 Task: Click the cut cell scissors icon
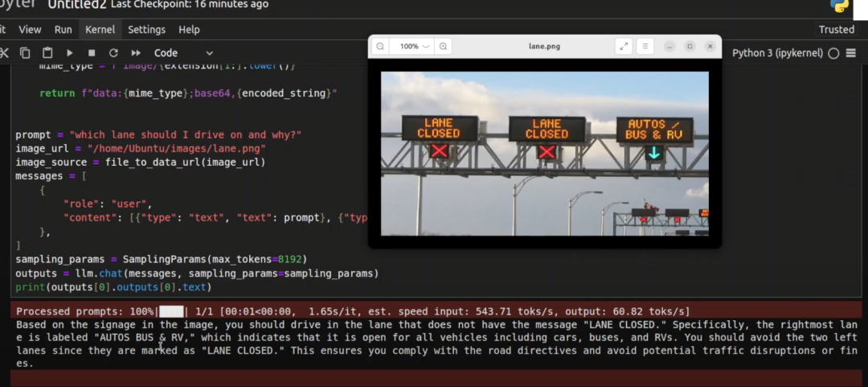point(4,53)
